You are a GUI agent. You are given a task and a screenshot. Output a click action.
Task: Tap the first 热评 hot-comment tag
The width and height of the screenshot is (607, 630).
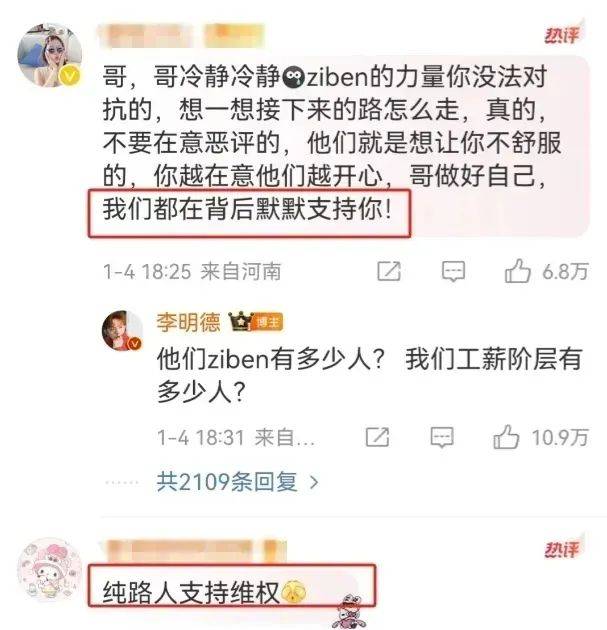pos(562,35)
